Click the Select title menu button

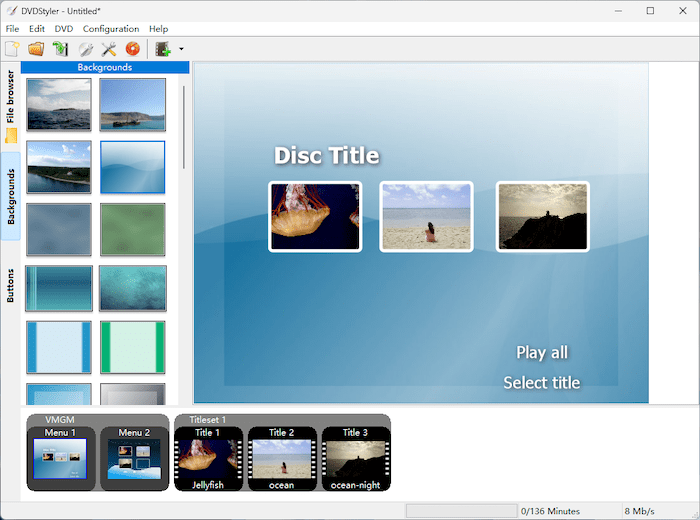[541, 382]
